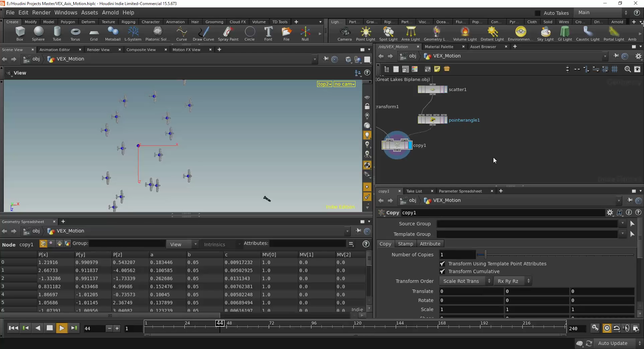Image resolution: width=644 pixels, height=349 pixels.
Task: Select the Draw Curve tool
Action: [x=203, y=34]
